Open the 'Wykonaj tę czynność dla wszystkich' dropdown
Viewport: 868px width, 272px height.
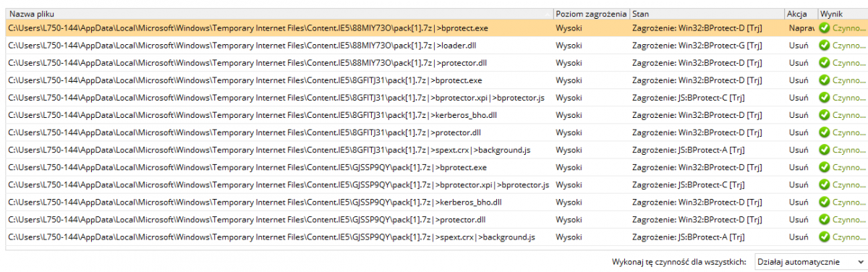coord(810,261)
